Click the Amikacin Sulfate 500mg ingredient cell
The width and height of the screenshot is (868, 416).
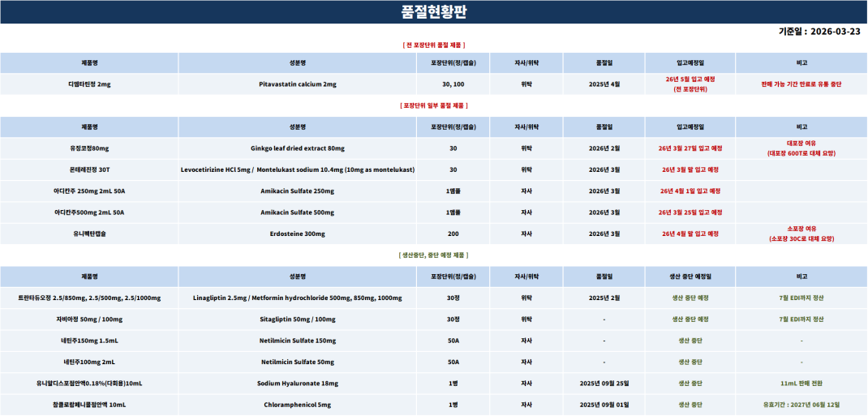coord(298,212)
